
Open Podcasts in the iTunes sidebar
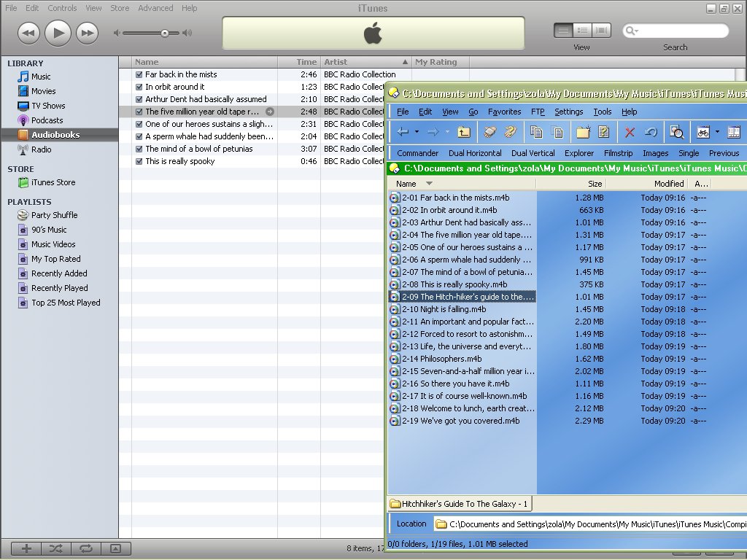pos(47,120)
